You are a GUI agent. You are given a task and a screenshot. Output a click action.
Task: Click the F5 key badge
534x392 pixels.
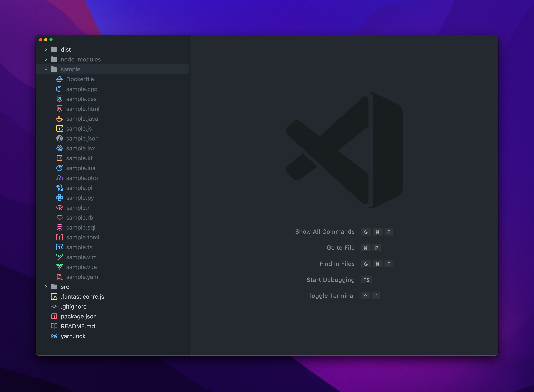(366, 280)
